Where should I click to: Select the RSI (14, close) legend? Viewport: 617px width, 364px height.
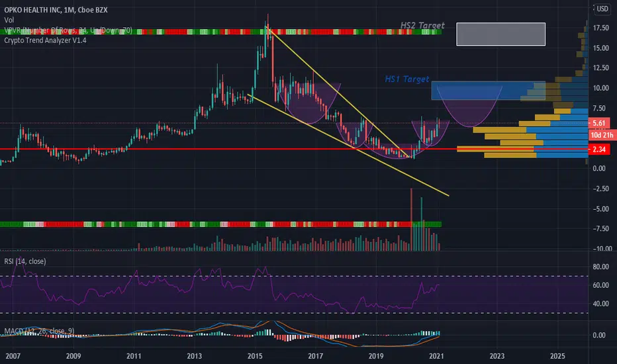point(24,261)
